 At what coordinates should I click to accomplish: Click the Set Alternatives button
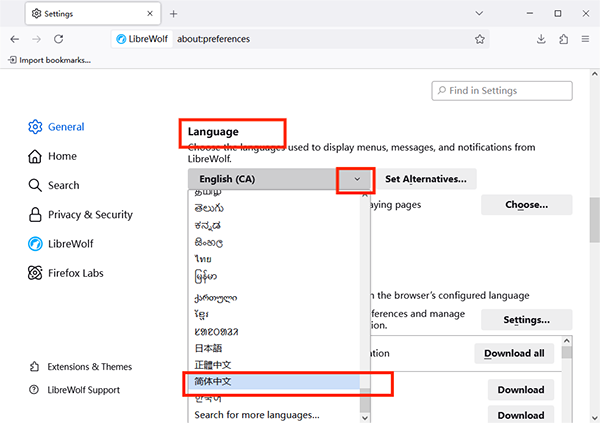point(426,179)
